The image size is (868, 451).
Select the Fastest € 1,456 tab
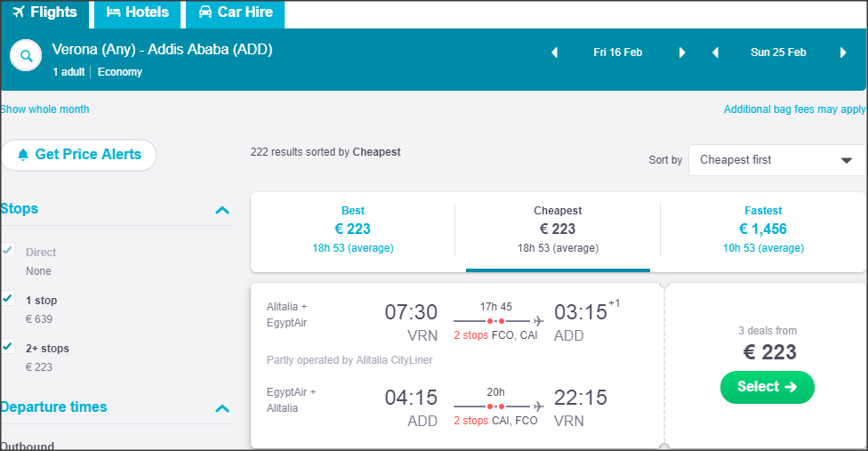763,229
